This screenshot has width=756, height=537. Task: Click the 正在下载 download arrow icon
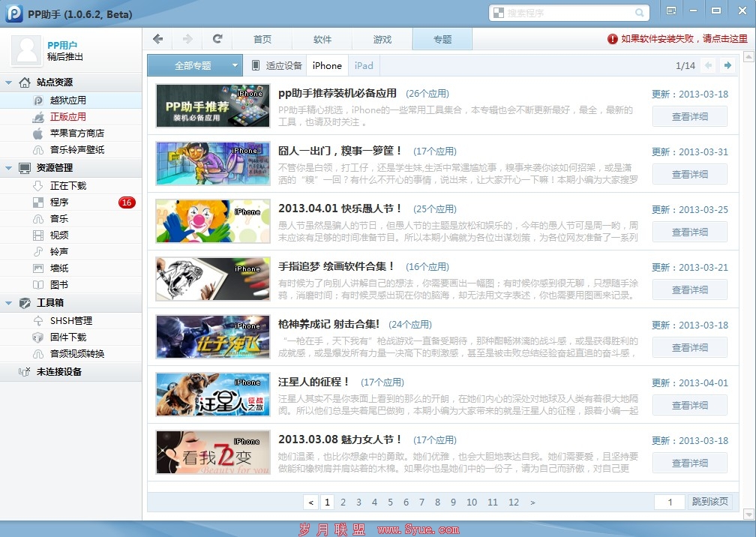coord(38,185)
